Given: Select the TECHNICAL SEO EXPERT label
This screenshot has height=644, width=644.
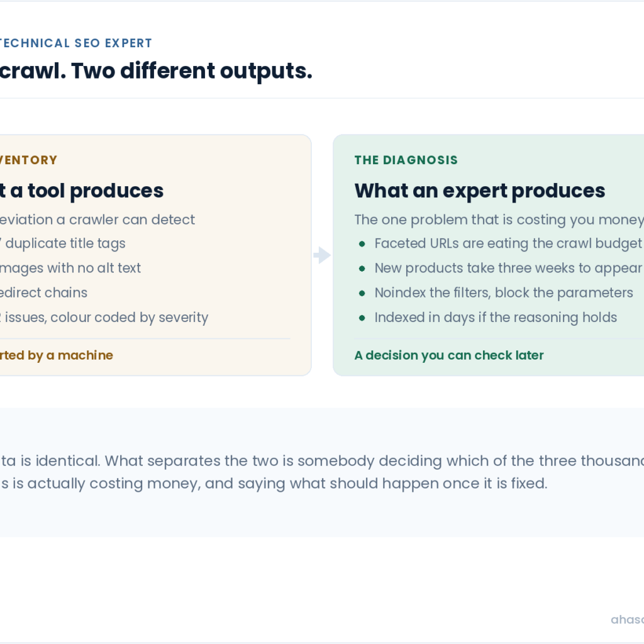Looking at the screenshot, I should [75, 43].
